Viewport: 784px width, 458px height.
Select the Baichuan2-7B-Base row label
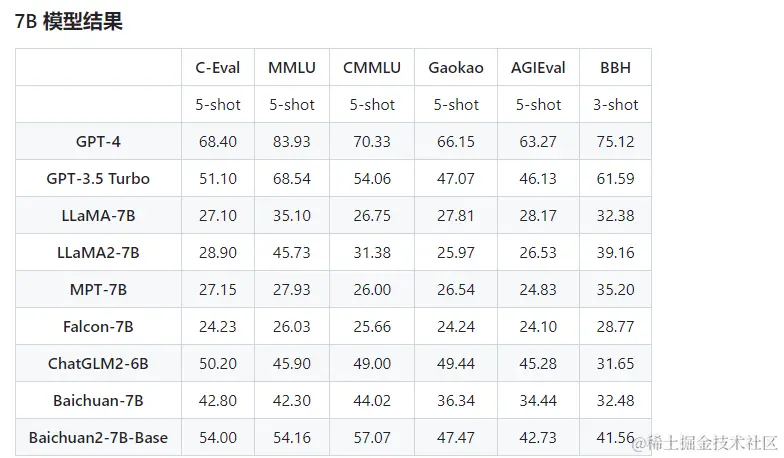(x=98, y=438)
